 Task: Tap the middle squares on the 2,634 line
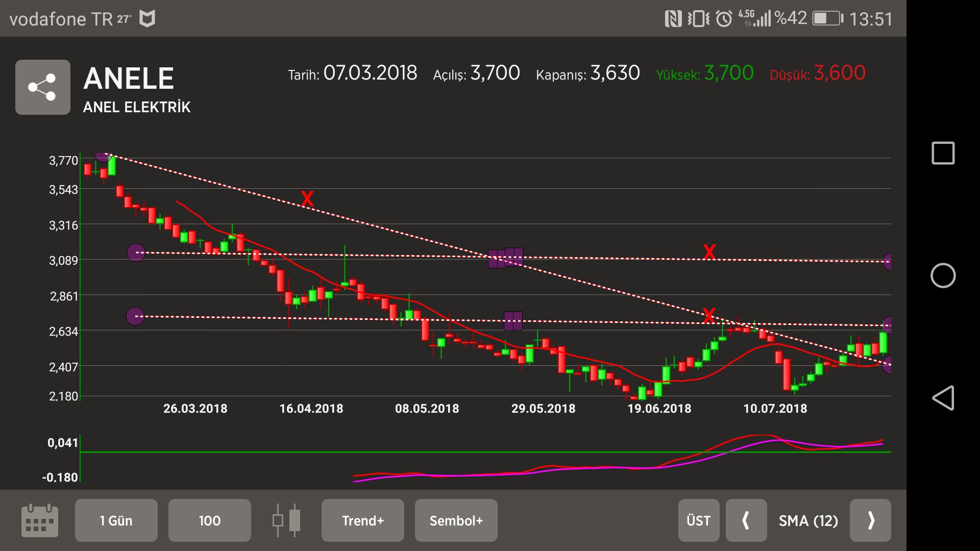click(x=513, y=321)
